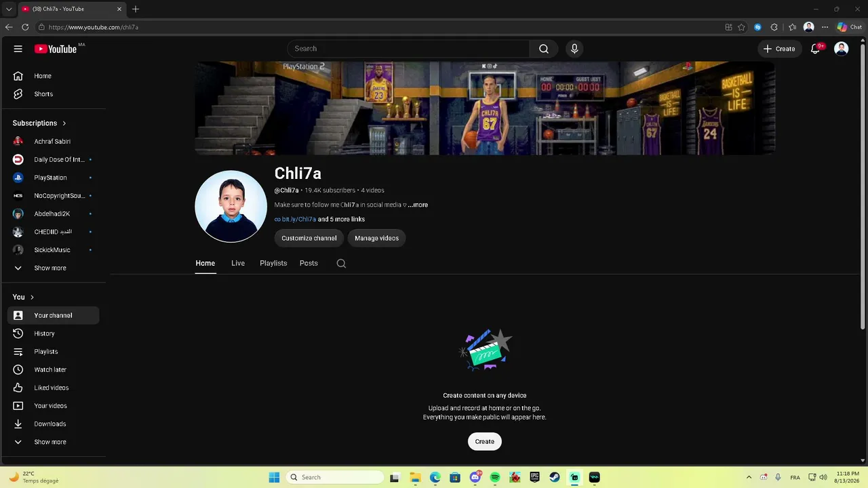Open the PlayStation subscription channel
Screen dimensions: 868x488
[53, 178]
